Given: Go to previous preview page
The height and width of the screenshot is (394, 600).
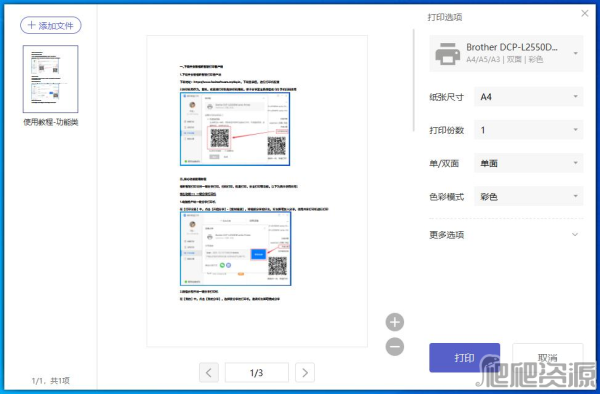Looking at the screenshot, I should (x=209, y=372).
